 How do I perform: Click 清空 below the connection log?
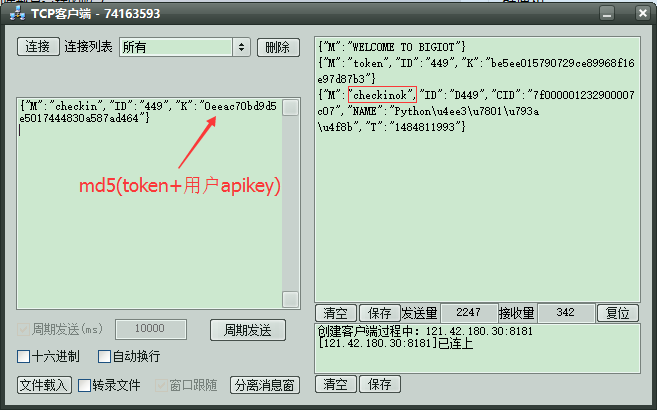click(x=334, y=384)
